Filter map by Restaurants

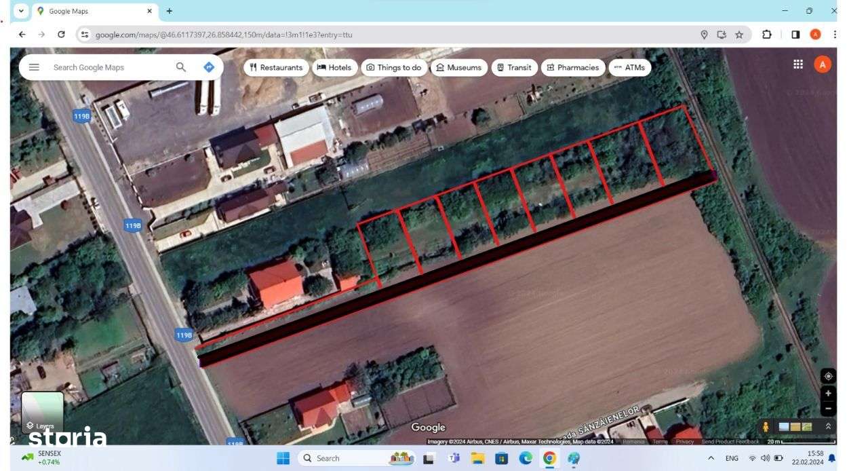pos(276,67)
